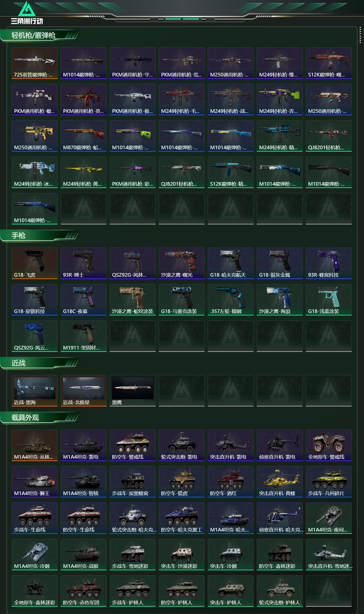Pick the 突击直升机-黄蜂 helicopter skin
364x614 pixels.
280,481
